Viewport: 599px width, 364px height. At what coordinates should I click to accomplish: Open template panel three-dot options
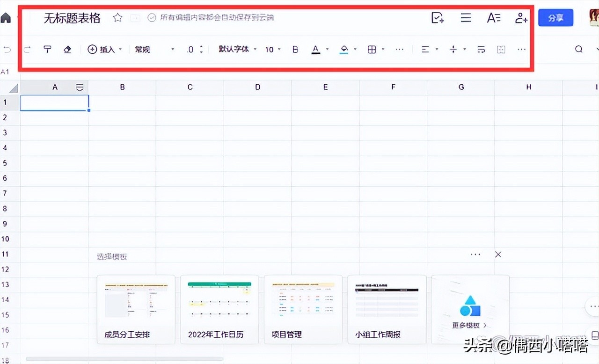(x=475, y=255)
